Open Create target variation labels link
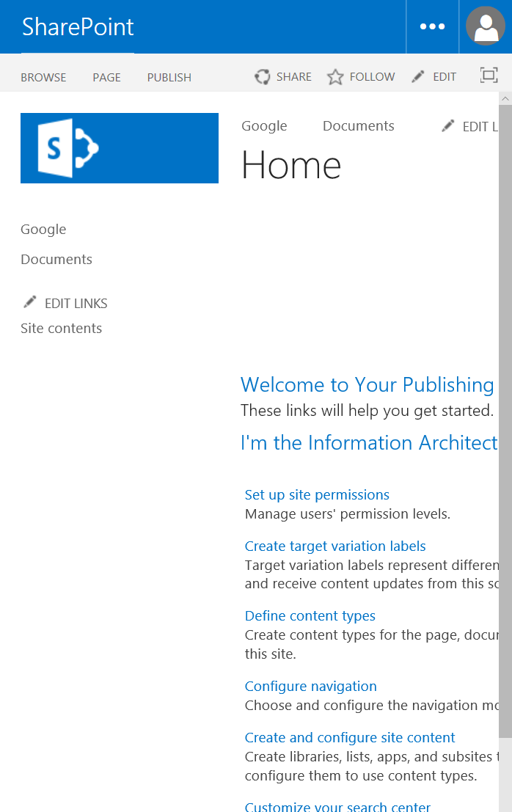512x812 pixels. pyautogui.click(x=335, y=546)
